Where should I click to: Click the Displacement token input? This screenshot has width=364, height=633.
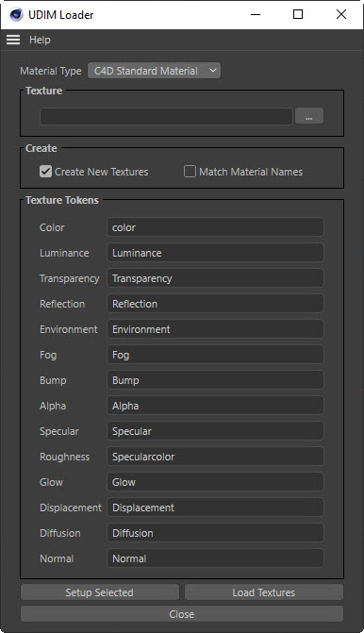(x=215, y=508)
